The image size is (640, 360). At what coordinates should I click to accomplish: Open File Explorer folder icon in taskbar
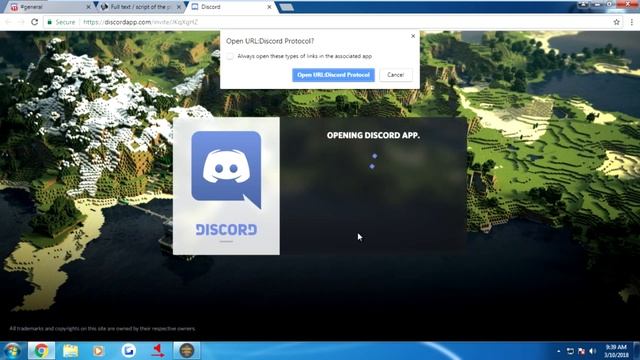70,351
